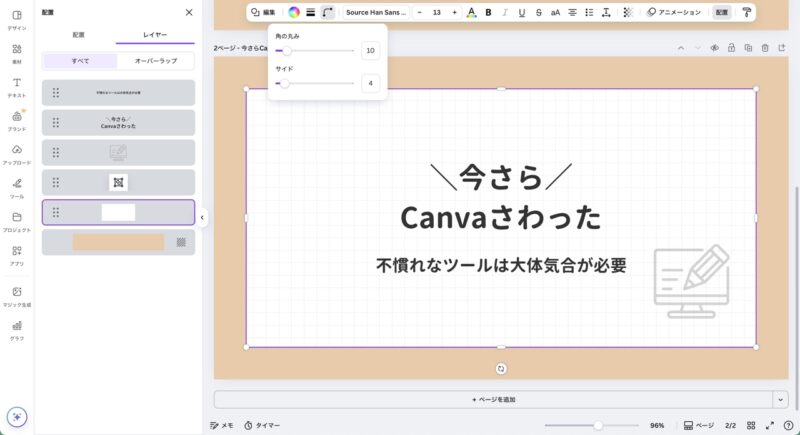Toggle strikethrough formatting
The width and height of the screenshot is (800, 435).
pos(538,12)
